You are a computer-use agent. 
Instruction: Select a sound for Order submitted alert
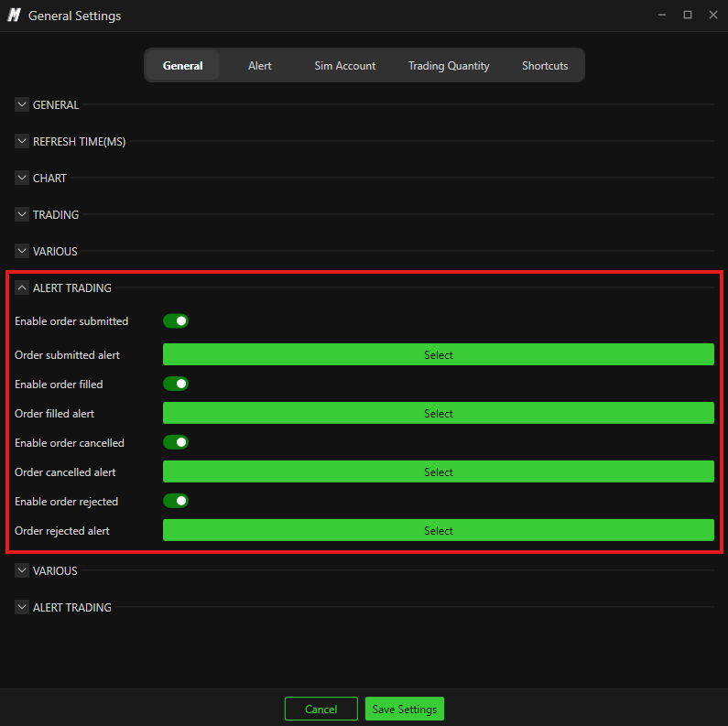(x=439, y=354)
